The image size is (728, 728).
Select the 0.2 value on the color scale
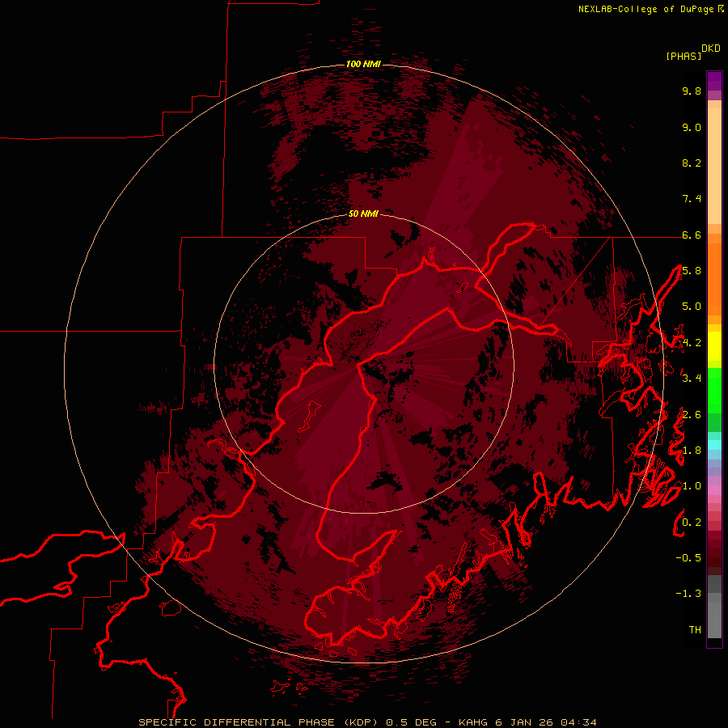692,523
